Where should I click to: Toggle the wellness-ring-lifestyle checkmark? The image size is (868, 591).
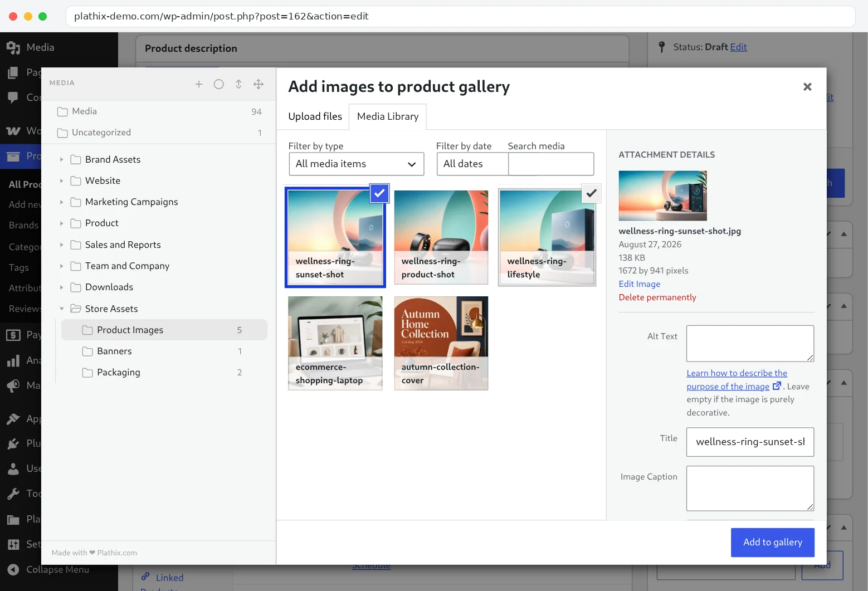(591, 193)
